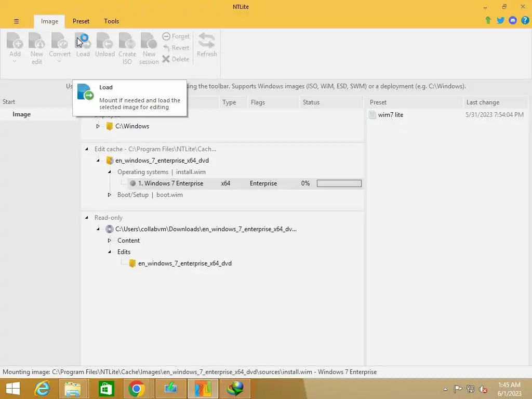Click the x64 type cell
The image size is (532, 399).
pos(225,183)
